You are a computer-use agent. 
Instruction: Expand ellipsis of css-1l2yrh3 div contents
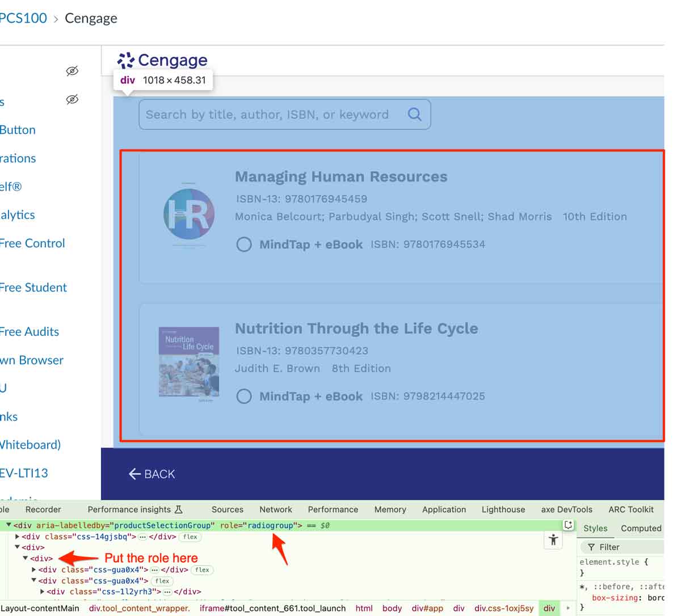(x=167, y=592)
